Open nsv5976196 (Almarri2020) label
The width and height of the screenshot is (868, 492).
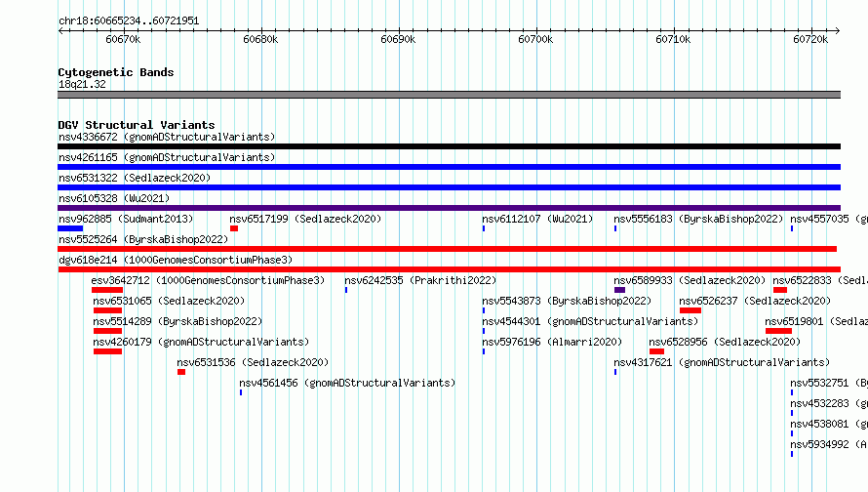click(552, 342)
